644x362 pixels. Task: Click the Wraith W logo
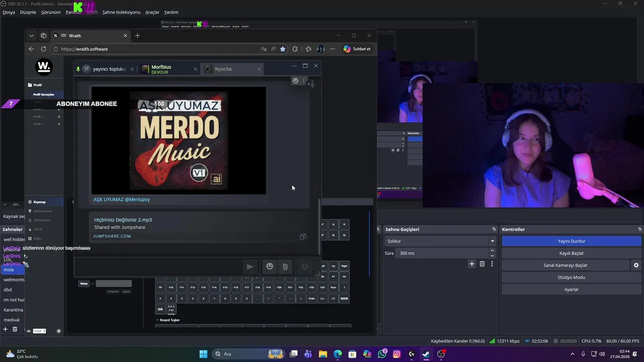tap(44, 66)
